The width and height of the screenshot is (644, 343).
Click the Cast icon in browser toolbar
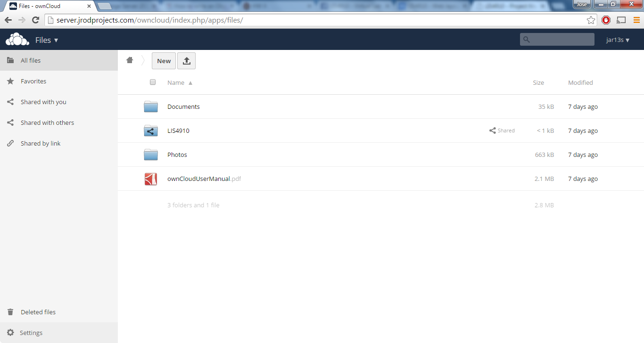[621, 20]
